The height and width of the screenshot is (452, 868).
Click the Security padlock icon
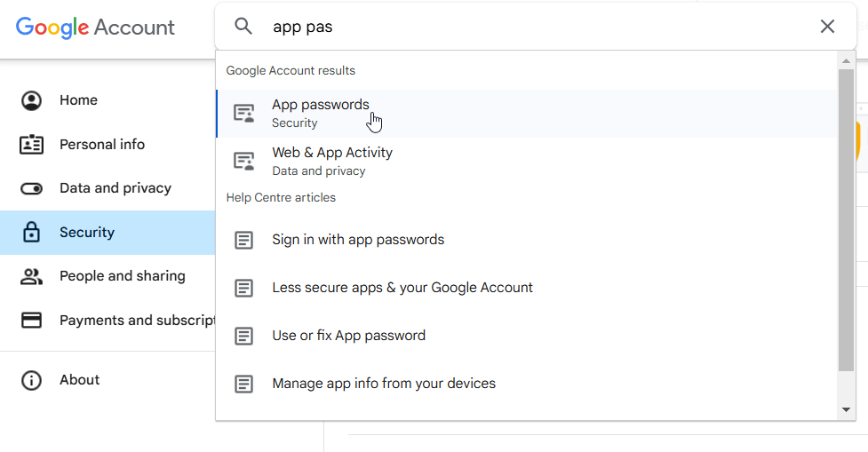(32, 233)
